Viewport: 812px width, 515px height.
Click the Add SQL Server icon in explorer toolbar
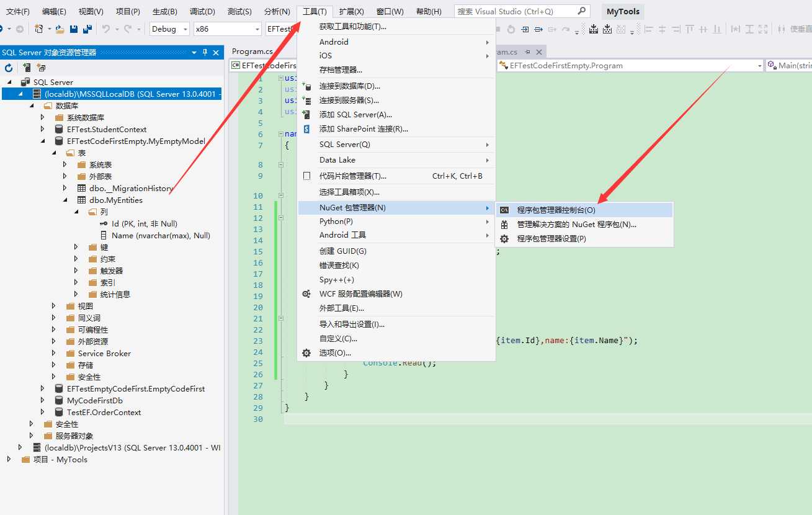pos(27,68)
